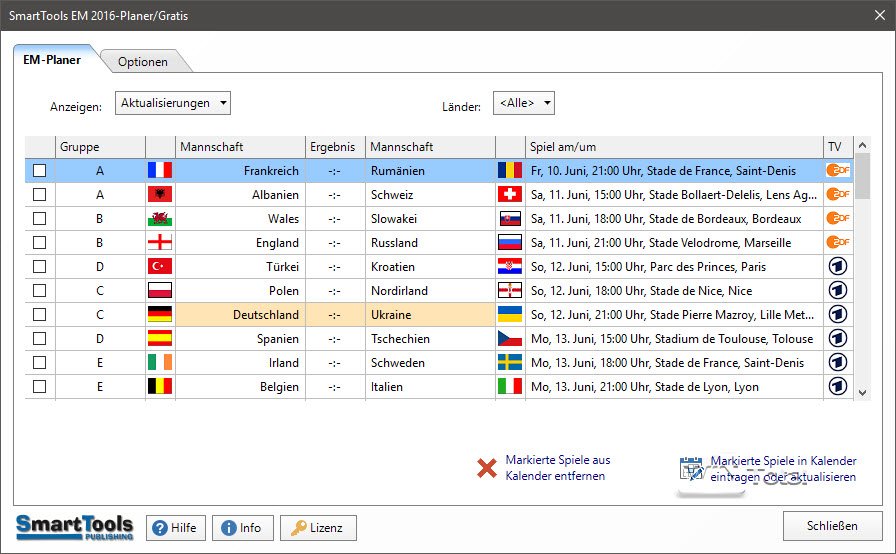The height and width of the screenshot is (554, 896).
Task: Switch to the Optionen tab
Action: pyautogui.click(x=143, y=62)
